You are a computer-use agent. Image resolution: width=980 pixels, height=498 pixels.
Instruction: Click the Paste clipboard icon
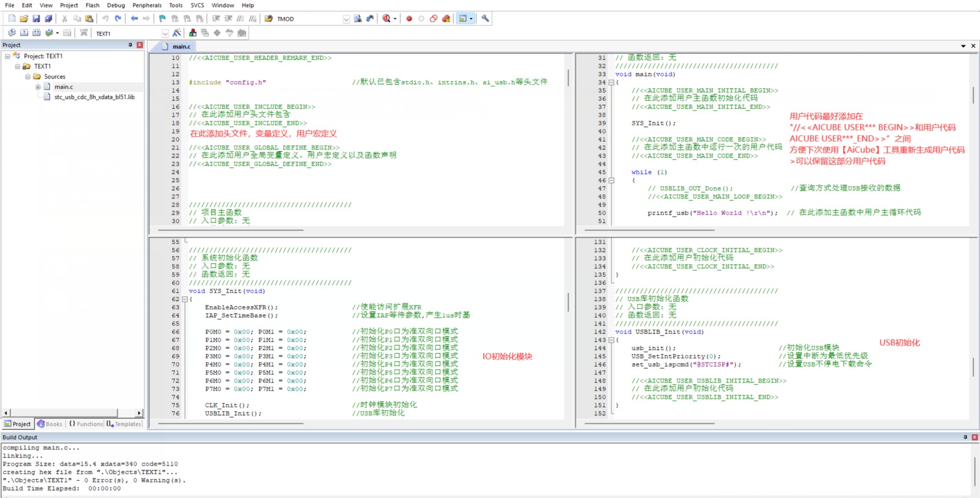tap(89, 19)
